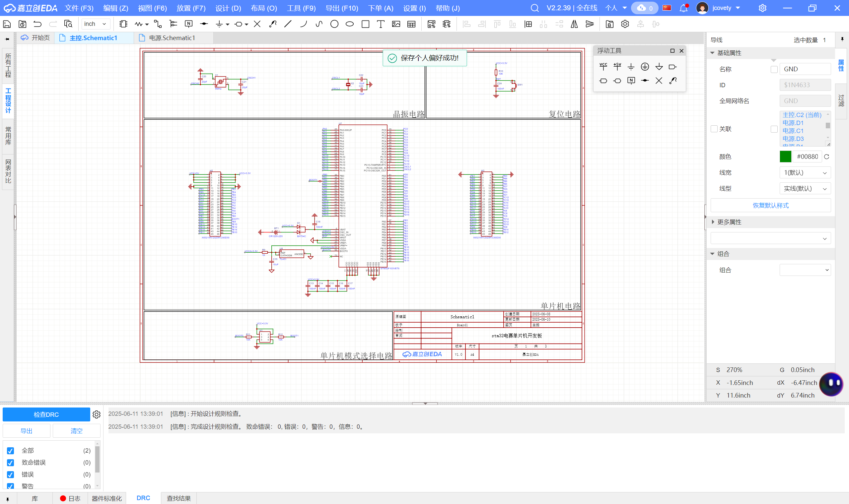The width and height of the screenshot is (849, 504).
Task: Click the 恢复默认样式 button
Action: (770, 206)
